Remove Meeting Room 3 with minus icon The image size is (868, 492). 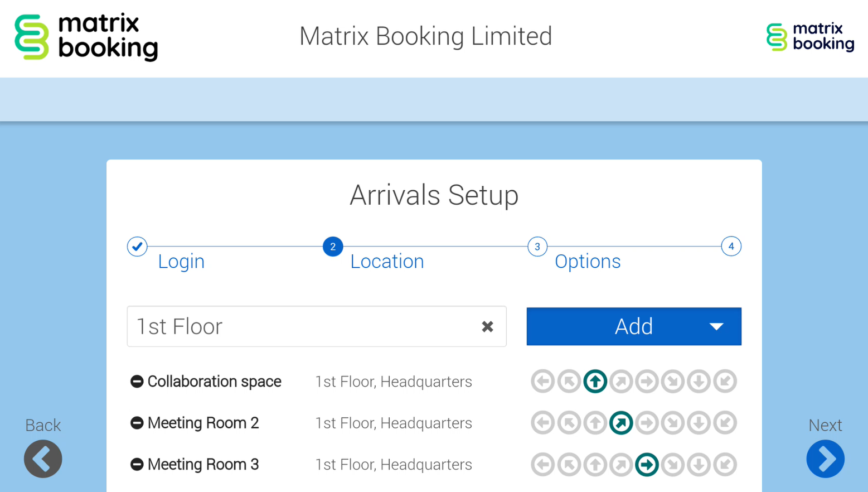(137, 465)
